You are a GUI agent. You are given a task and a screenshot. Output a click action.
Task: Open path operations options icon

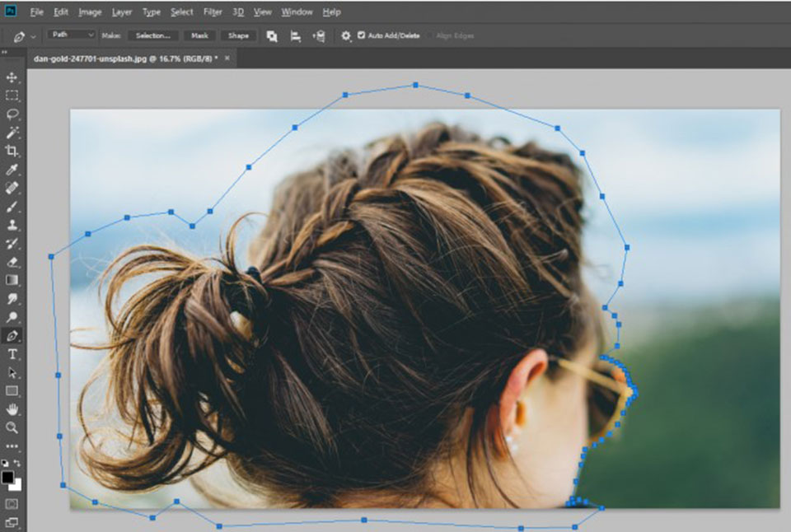(271, 35)
